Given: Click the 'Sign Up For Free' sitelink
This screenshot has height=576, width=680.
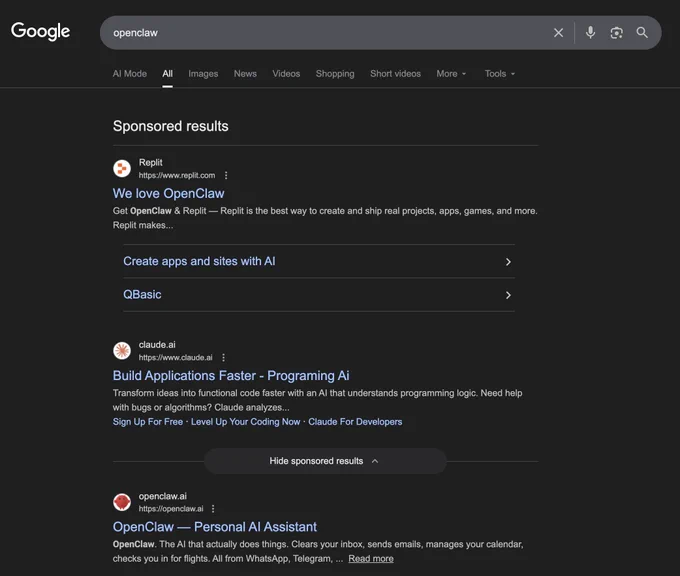Looking at the screenshot, I should coord(147,422).
